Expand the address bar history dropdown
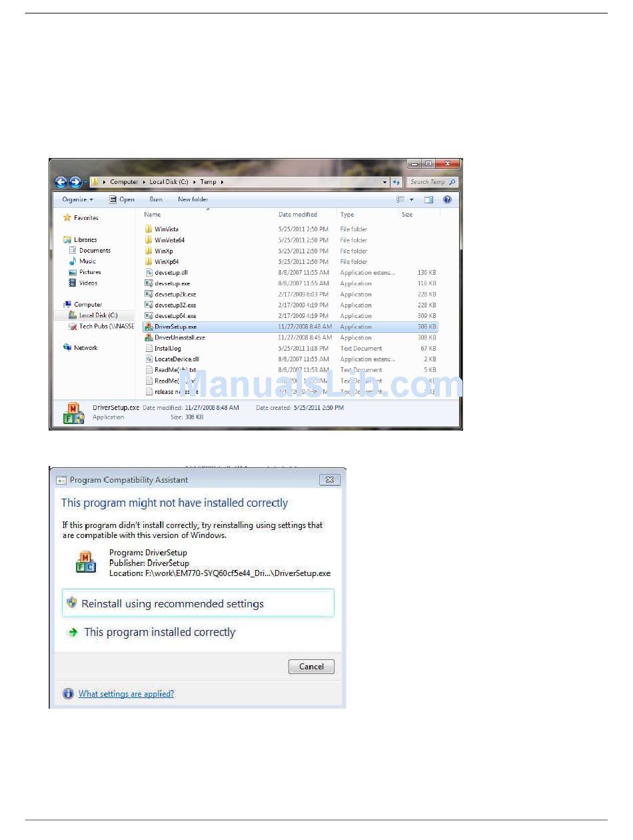This screenshot has width=633, height=840. coord(385,182)
